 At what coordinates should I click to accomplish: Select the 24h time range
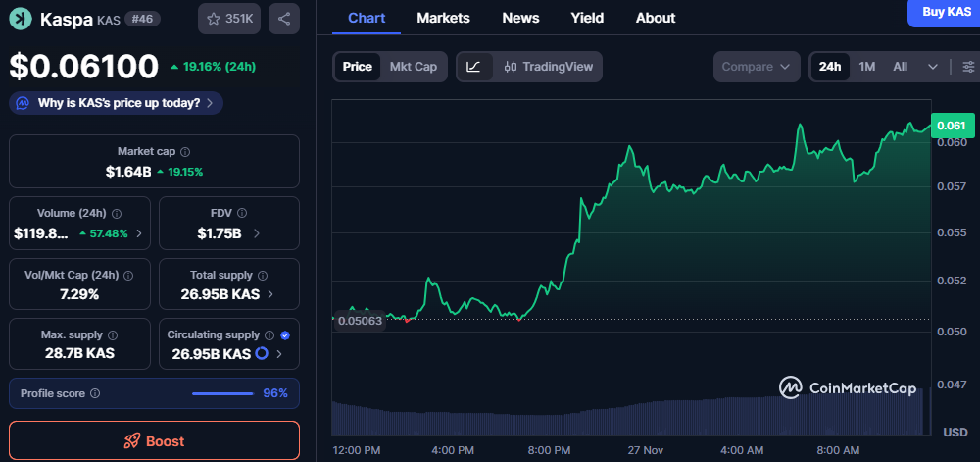830,67
